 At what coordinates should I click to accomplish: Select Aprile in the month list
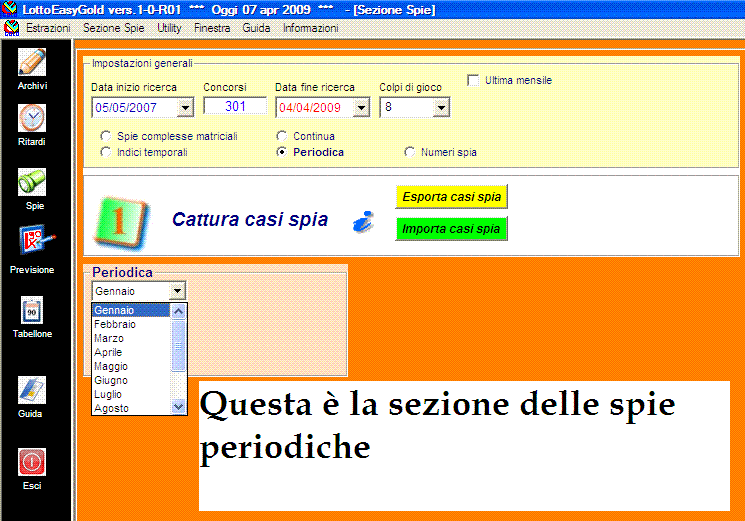point(131,352)
